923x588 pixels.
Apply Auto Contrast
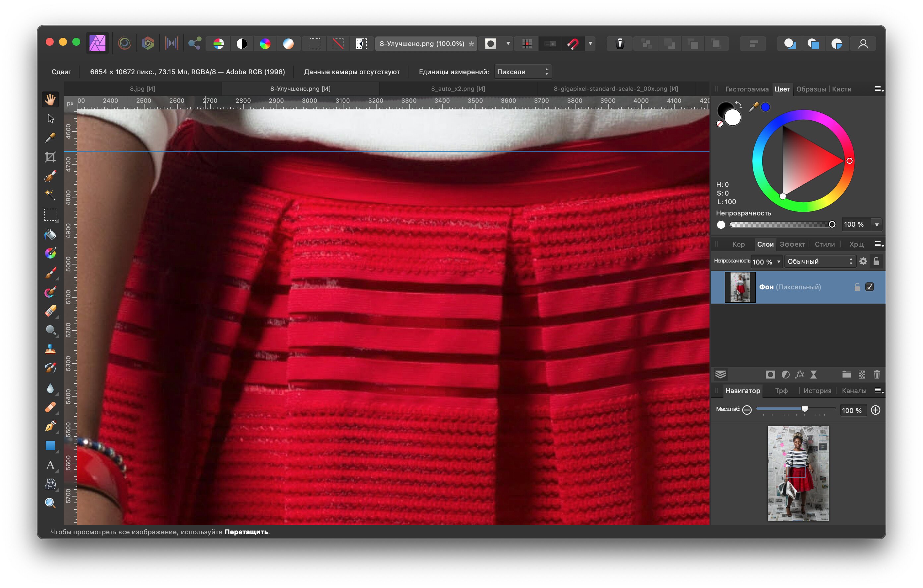(242, 44)
